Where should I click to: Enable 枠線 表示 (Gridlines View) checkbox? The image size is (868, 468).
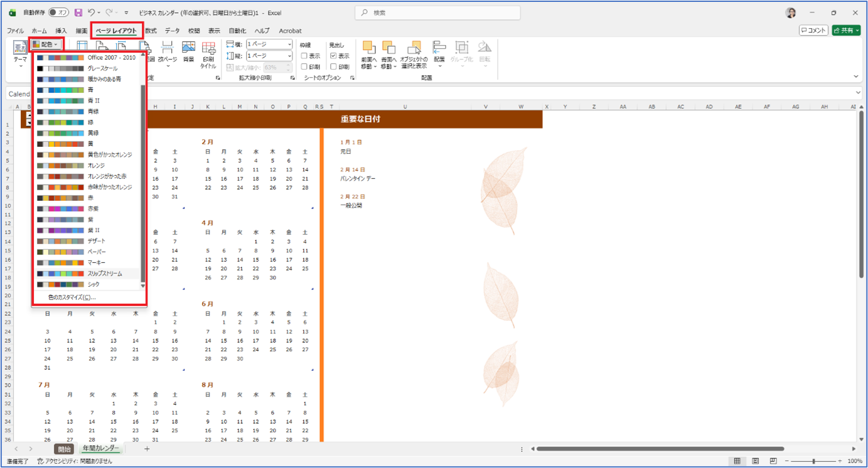pos(304,56)
